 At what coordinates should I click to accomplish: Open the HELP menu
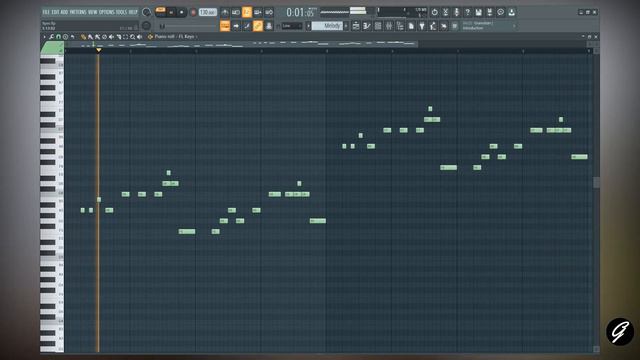(x=133, y=12)
